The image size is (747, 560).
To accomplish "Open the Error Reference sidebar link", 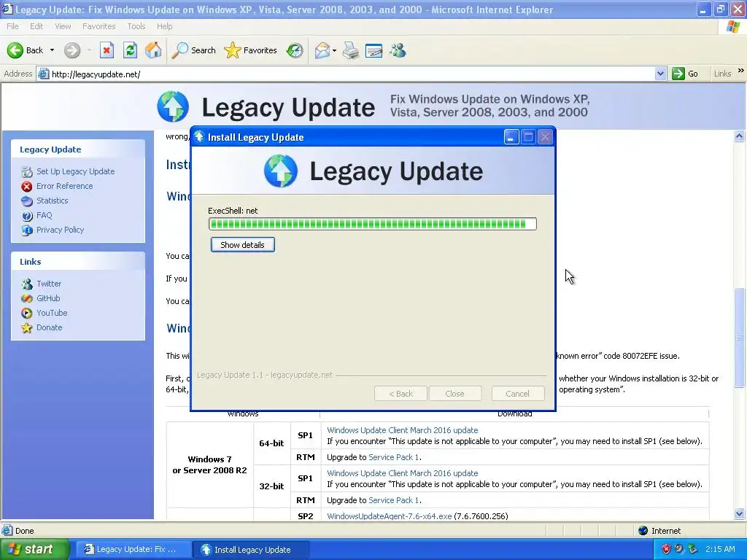I will click(x=65, y=186).
